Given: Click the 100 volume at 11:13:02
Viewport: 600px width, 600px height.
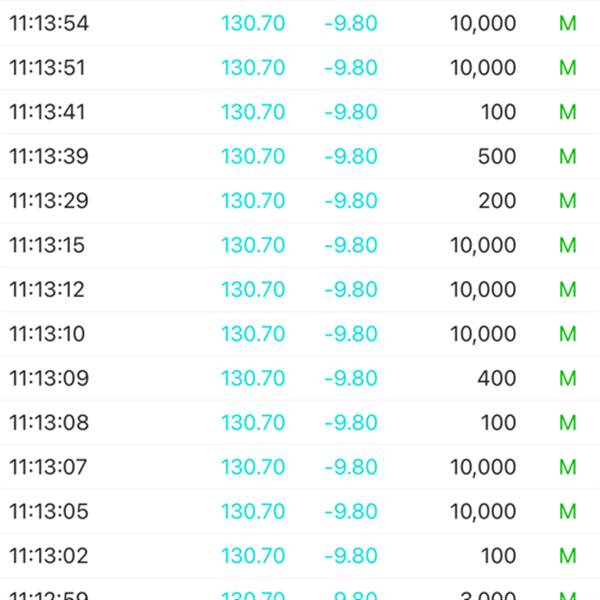Looking at the screenshot, I should point(498,556).
